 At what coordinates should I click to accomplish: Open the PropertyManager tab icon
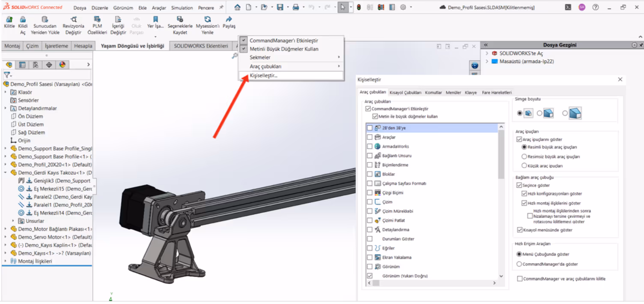click(22, 65)
